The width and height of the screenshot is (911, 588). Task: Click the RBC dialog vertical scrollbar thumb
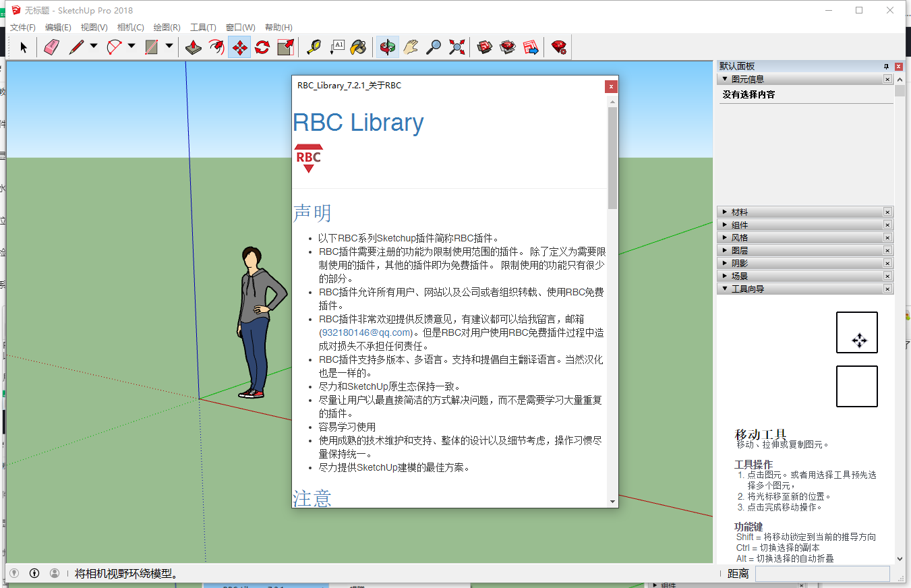(x=612, y=158)
